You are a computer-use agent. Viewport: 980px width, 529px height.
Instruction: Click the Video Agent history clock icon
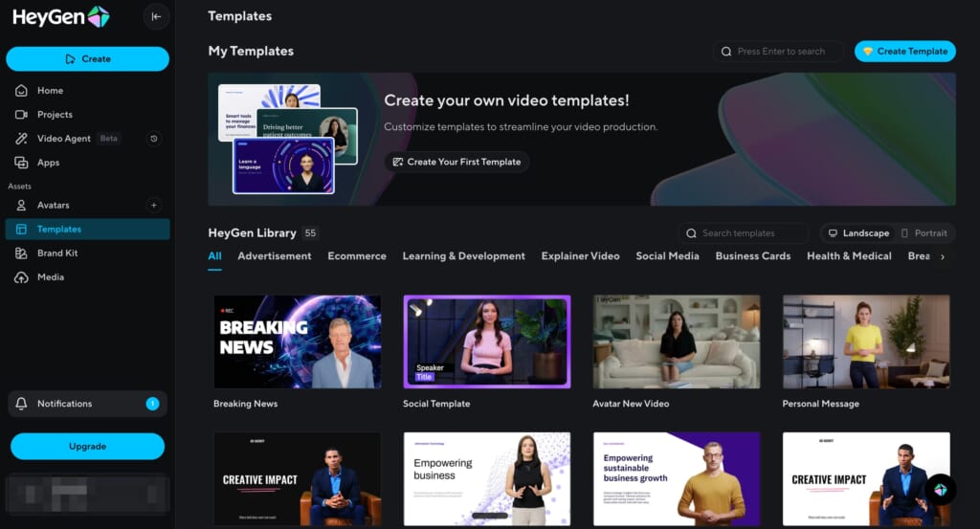pos(154,139)
